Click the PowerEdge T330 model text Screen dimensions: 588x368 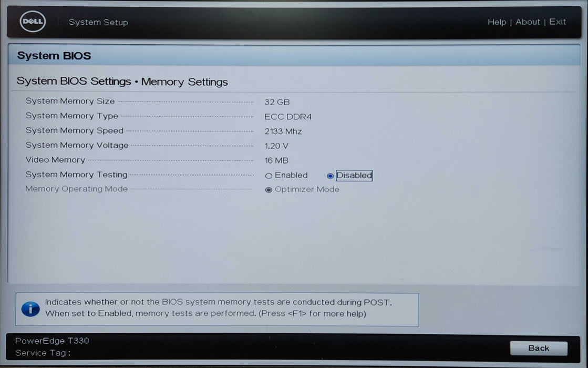[52, 341]
